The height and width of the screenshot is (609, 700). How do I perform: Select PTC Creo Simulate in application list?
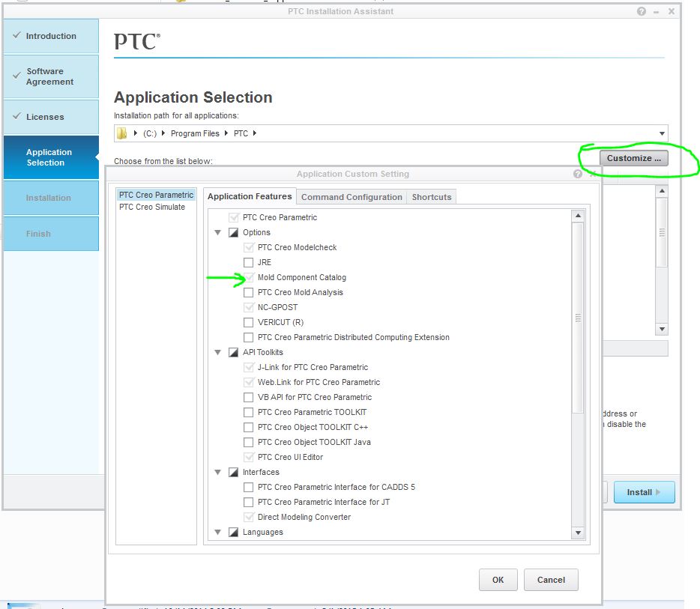(152, 207)
